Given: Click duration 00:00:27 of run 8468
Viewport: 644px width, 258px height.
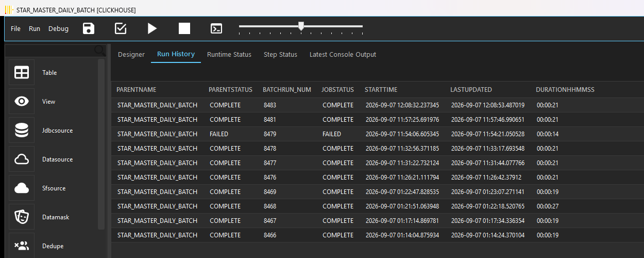Looking at the screenshot, I should pos(548,206).
